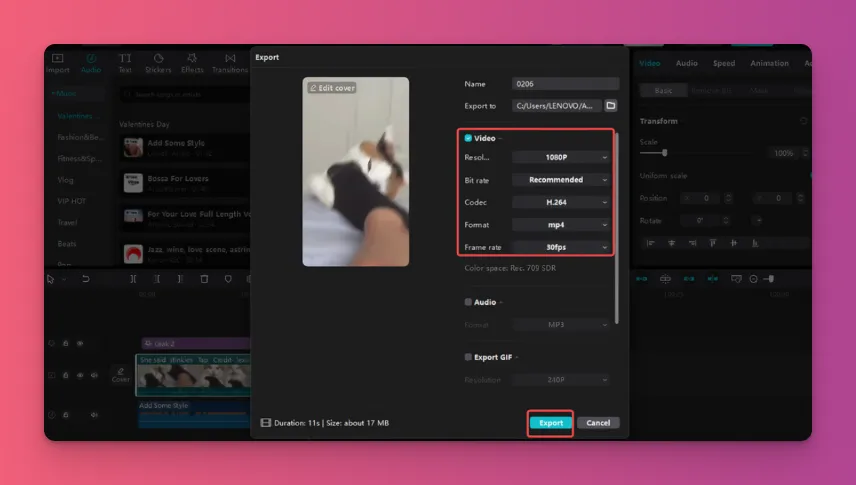Click the Export to path field
This screenshot has height=485, width=856.
tap(557, 106)
